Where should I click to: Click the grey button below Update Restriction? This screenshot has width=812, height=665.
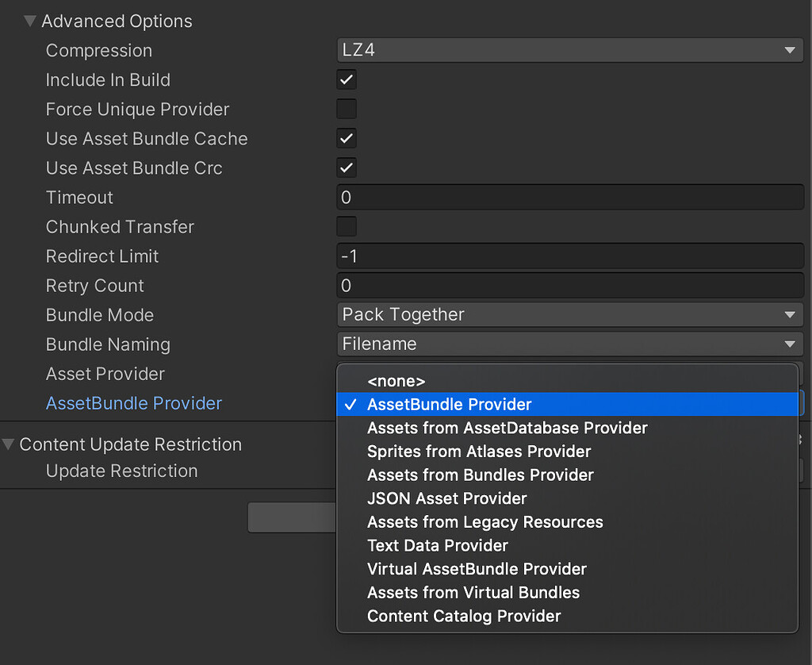coord(293,517)
